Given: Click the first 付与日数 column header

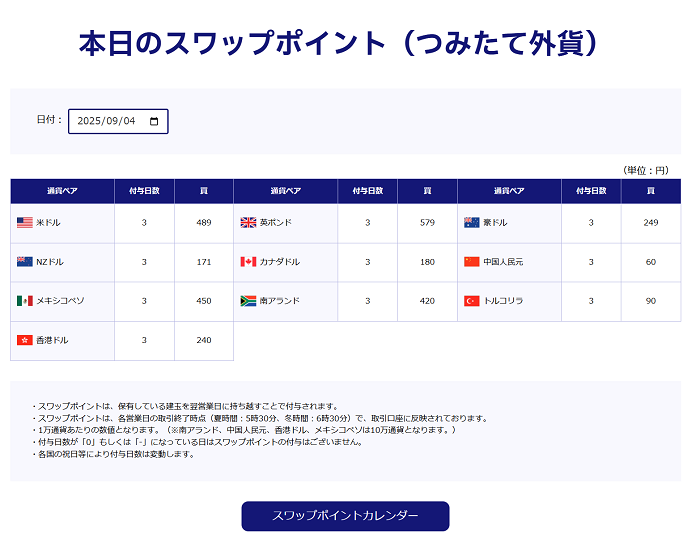Looking at the screenshot, I should point(144,191).
